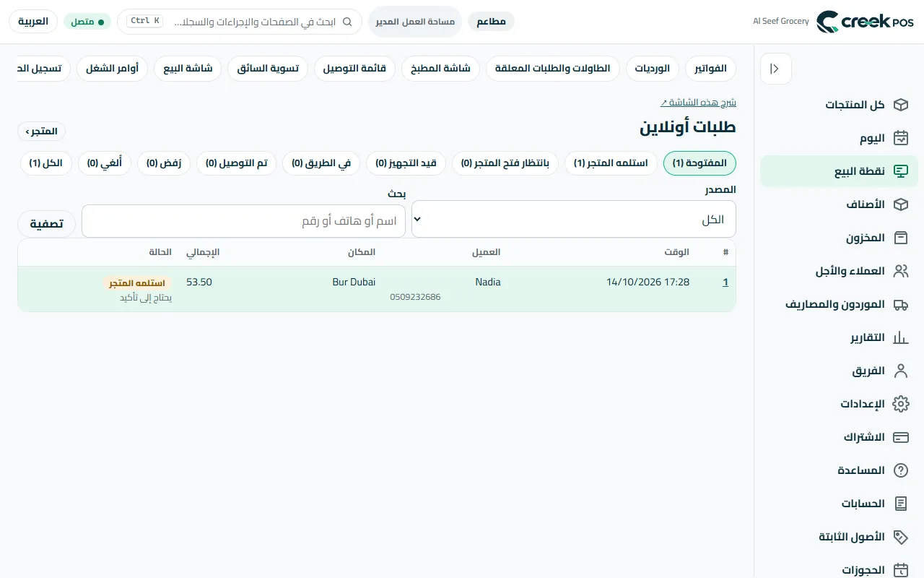Click the العملاء والأجل people icon
The height and width of the screenshot is (578, 924).
tap(900, 271)
